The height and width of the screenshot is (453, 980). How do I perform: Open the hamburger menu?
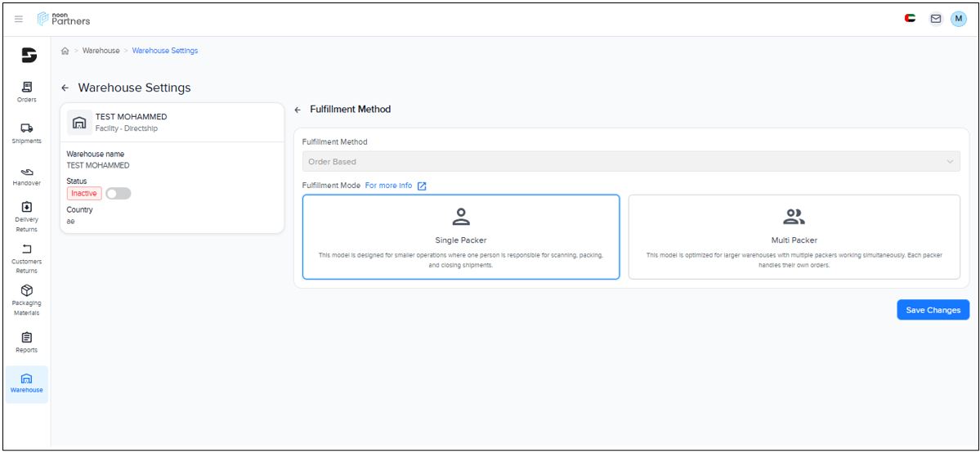19,19
